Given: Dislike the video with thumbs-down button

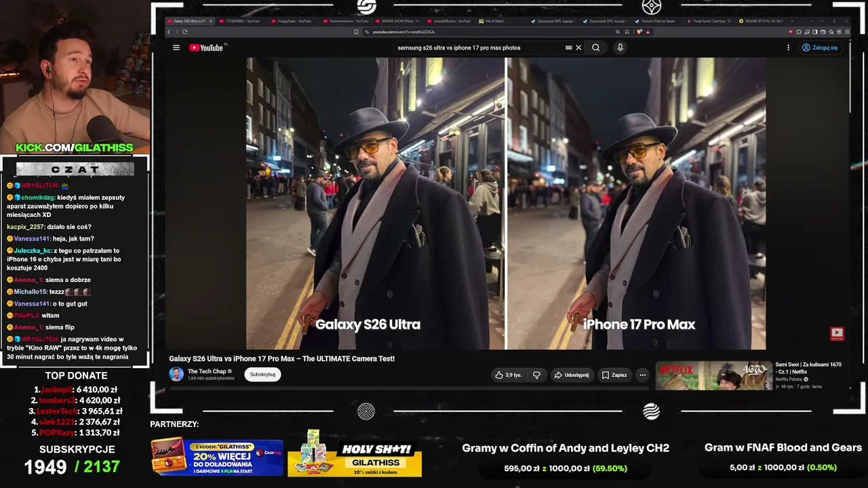Looking at the screenshot, I should tap(536, 375).
